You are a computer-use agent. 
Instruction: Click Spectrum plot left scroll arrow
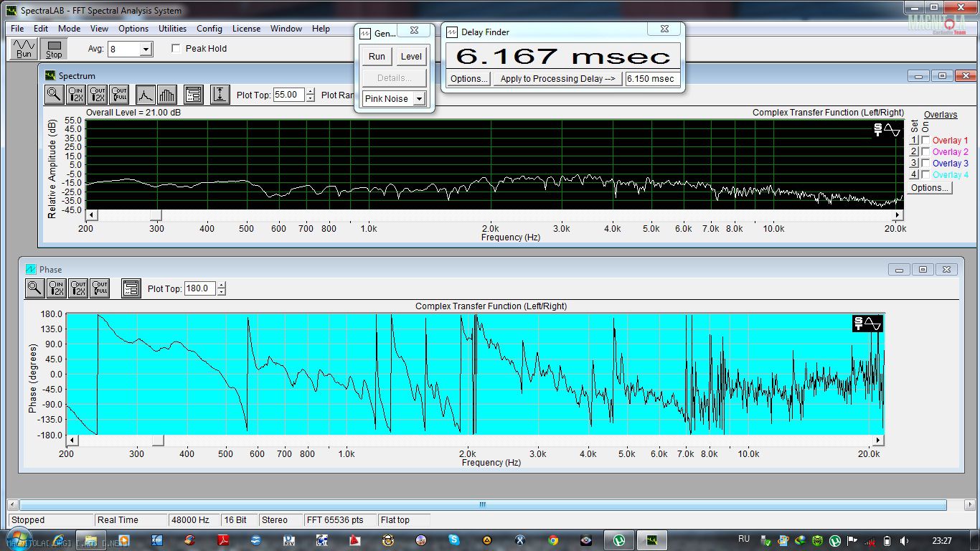[x=90, y=215]
